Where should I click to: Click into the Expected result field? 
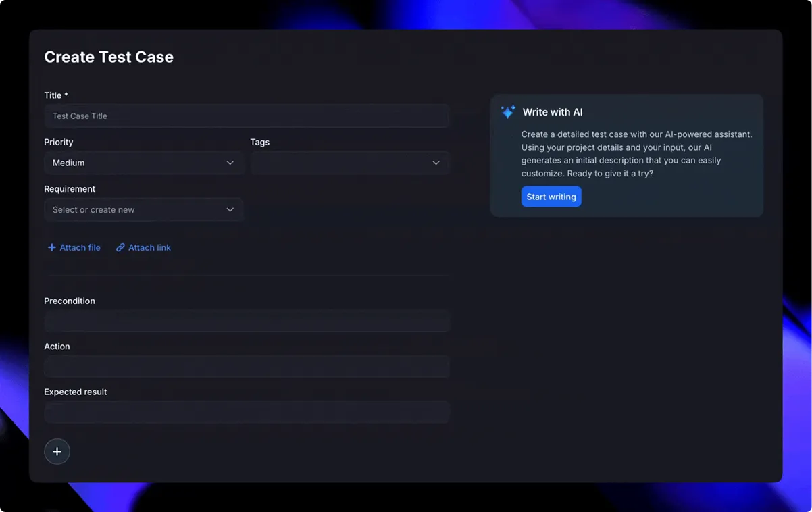coord(247,412)
